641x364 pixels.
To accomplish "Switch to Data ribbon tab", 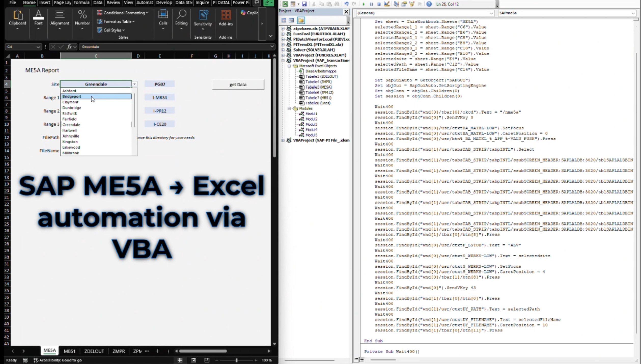I will coord(97,3).
